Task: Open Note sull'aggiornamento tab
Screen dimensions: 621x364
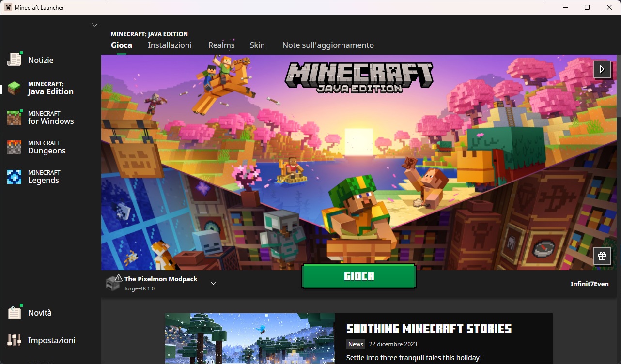Action: pos(328,45)
